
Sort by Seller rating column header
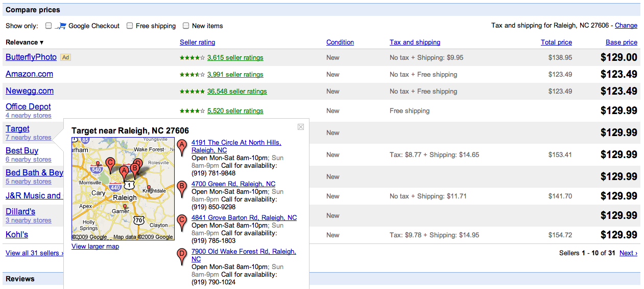197,42
